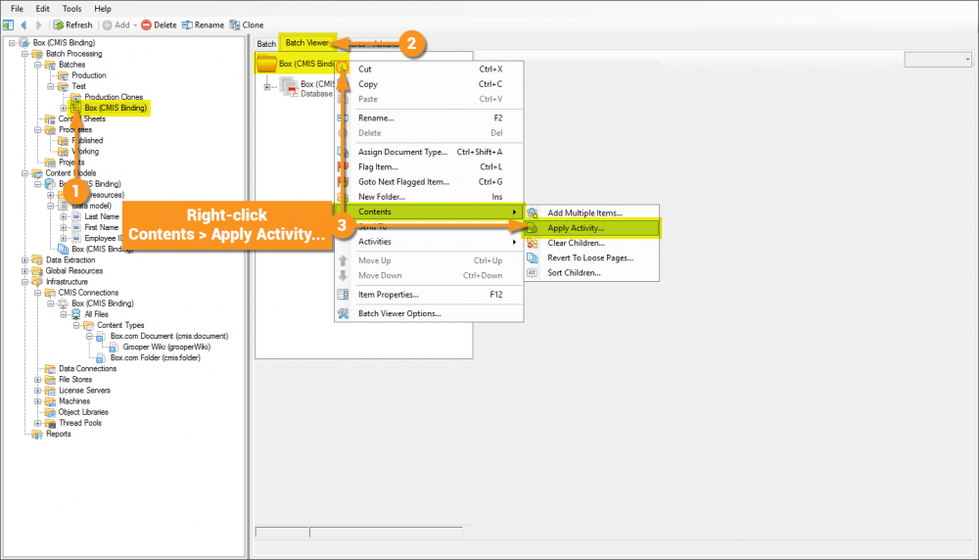The height and width of the screenshot is (560, 979).
Task: Choose Flag Item in the context menu
Action: click(x=429, y=166)
